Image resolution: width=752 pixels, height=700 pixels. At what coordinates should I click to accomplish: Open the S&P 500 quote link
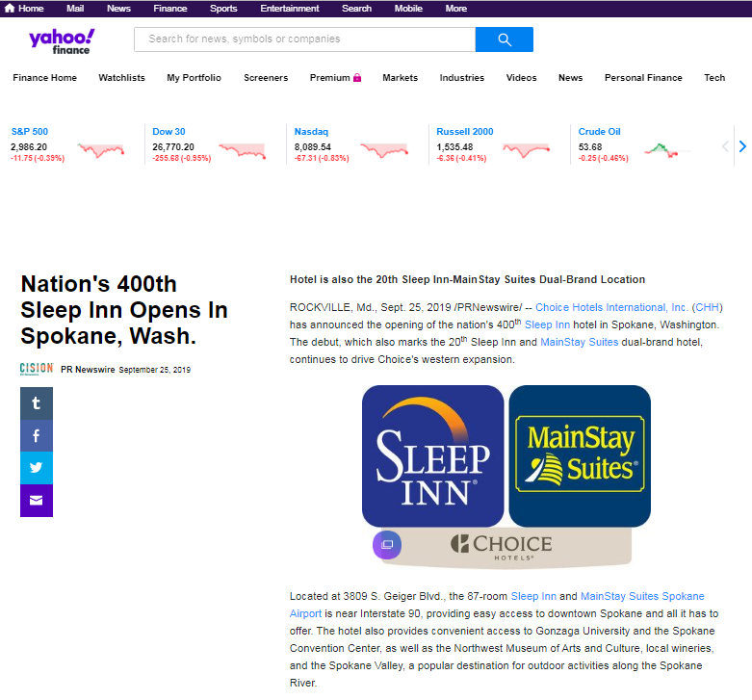click(x=30, y=131)
